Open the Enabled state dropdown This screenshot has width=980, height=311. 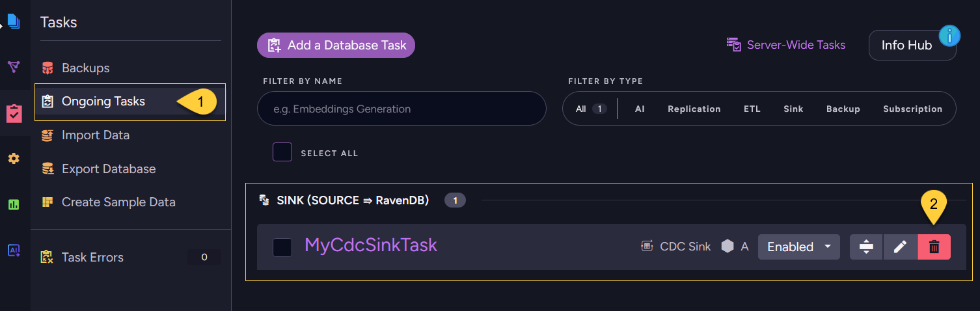798,247
